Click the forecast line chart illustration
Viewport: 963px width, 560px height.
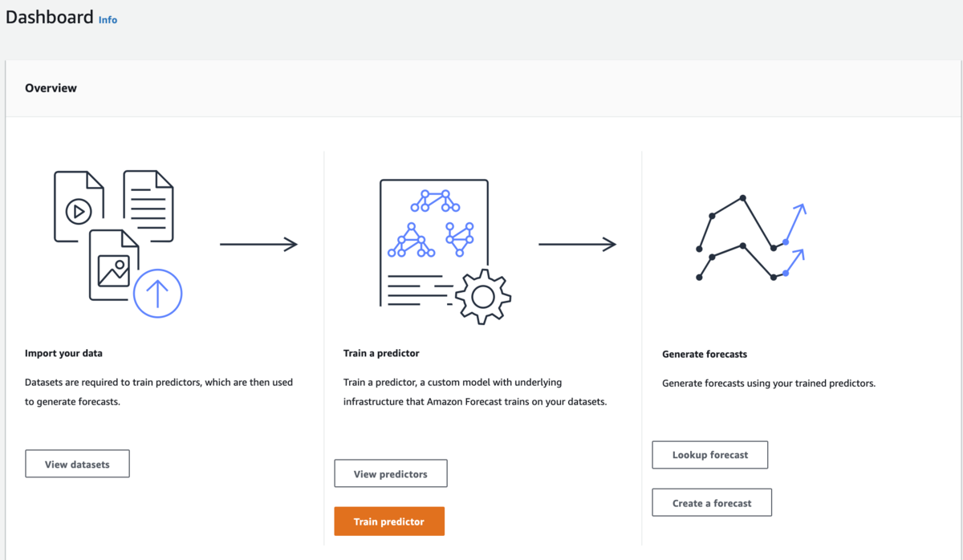(x=751, y=237)
